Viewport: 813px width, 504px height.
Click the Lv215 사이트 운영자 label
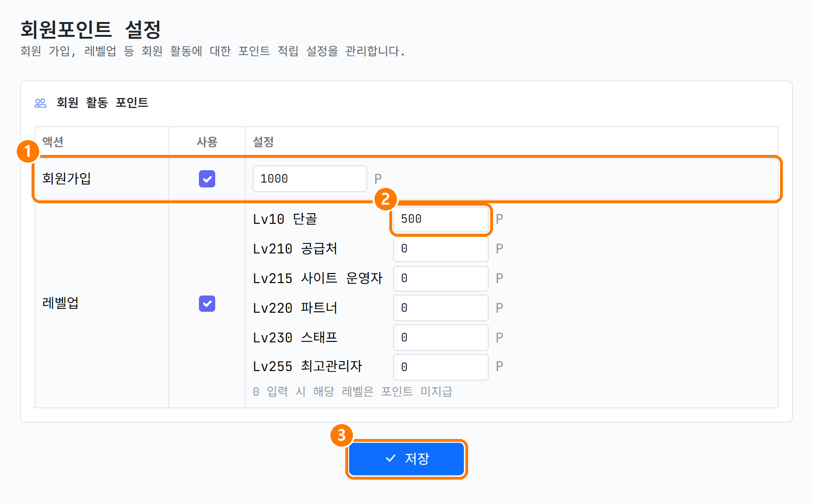318,278
